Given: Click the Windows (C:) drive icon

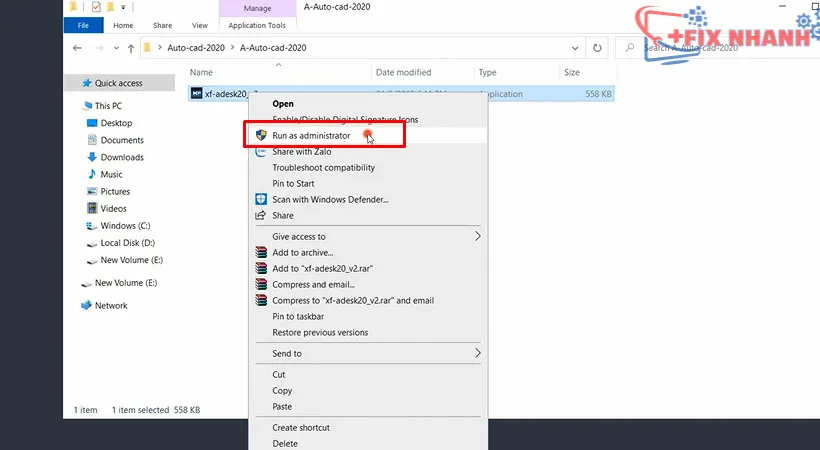Looking at the screenshot, I should [x=92, y=226].
